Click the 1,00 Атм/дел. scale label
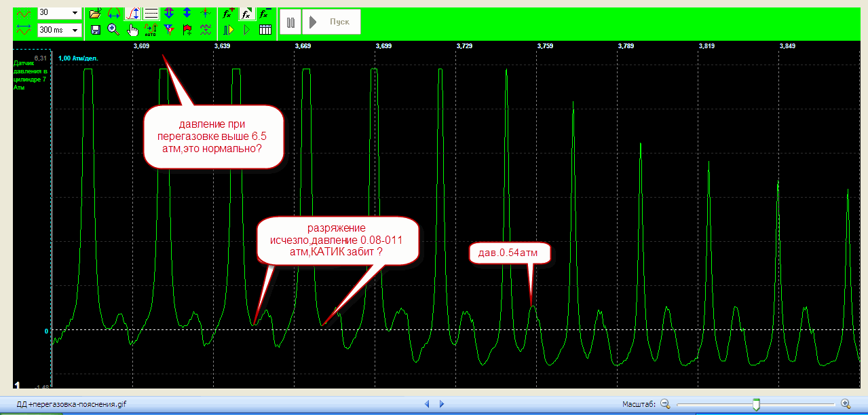 78,58
